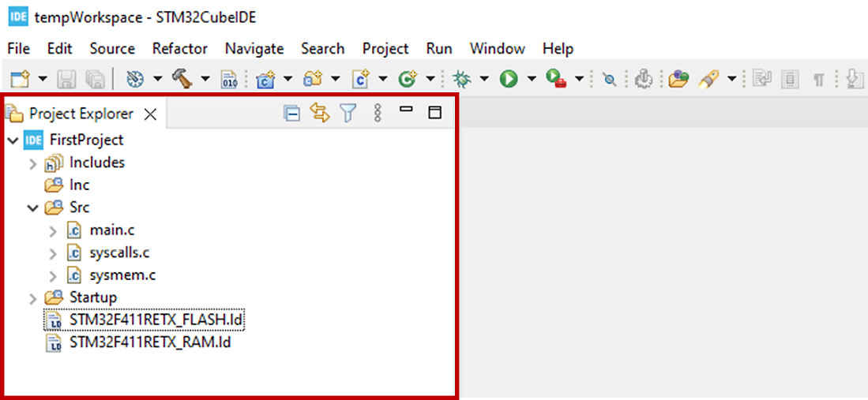Open the build configuration dropdown arrow

(158, 79)
